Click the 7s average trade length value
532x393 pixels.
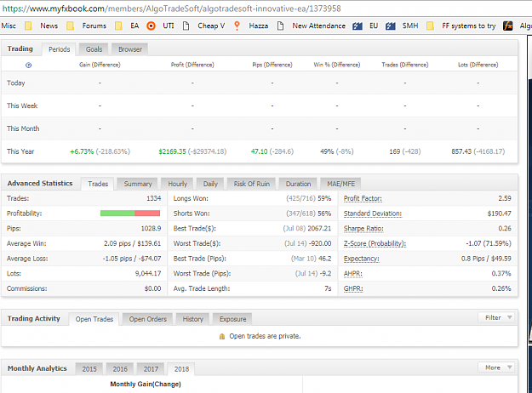(x=328, y=288)
